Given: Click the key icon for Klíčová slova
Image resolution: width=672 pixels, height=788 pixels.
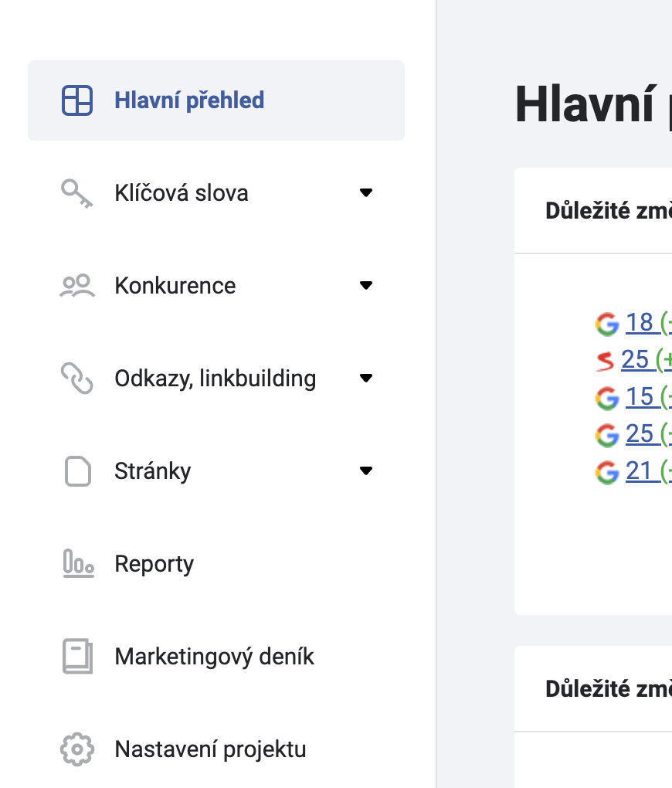Looking at the screenshot, I should pos(77,193).
